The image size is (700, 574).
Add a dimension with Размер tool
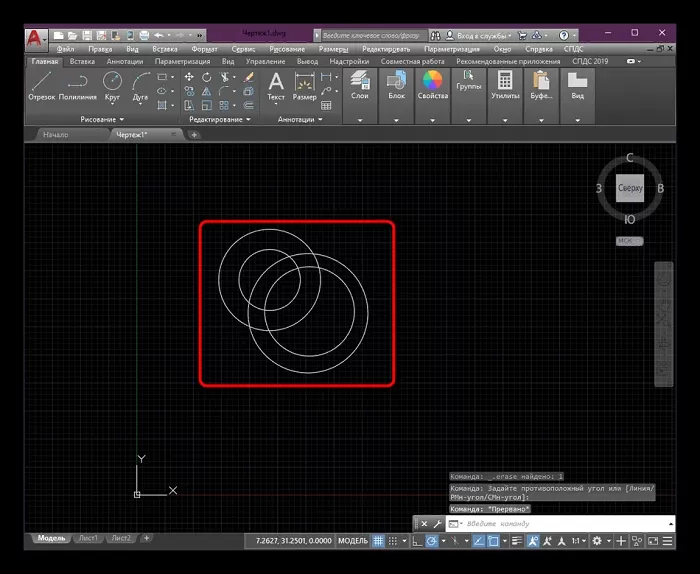[x=304, y=86]
